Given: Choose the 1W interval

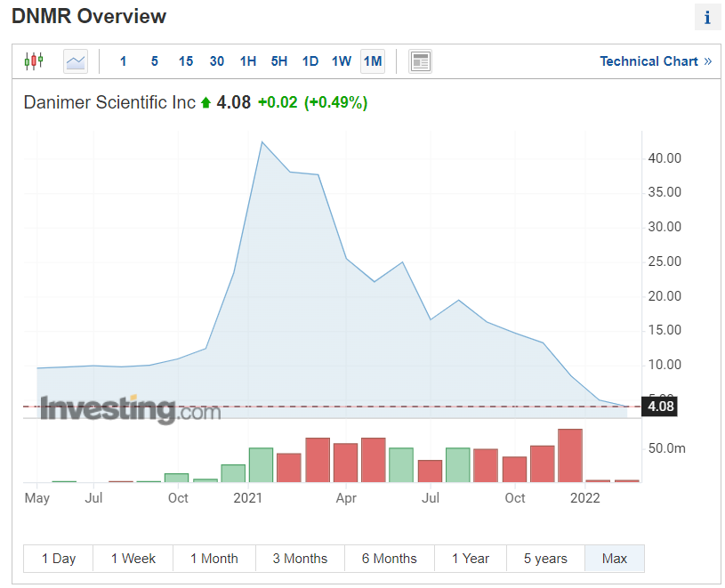Looking at the screenshot, I should tap(342, 61).
